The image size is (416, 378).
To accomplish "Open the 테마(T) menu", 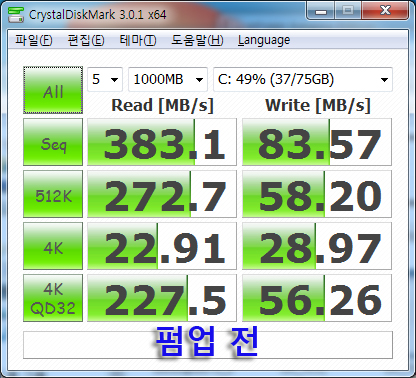I will tap(138, 40).
